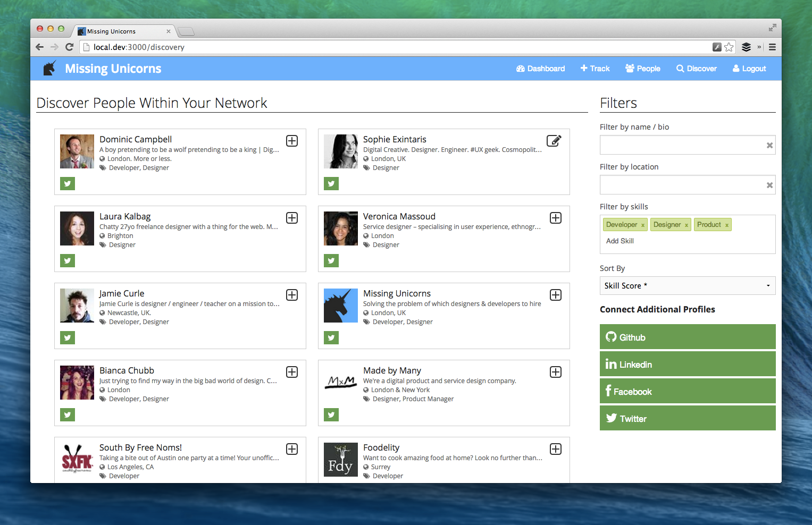
Task: Open the Foodelity logo thumbnail
Action: pyautogui.click(x=341, y=460)
